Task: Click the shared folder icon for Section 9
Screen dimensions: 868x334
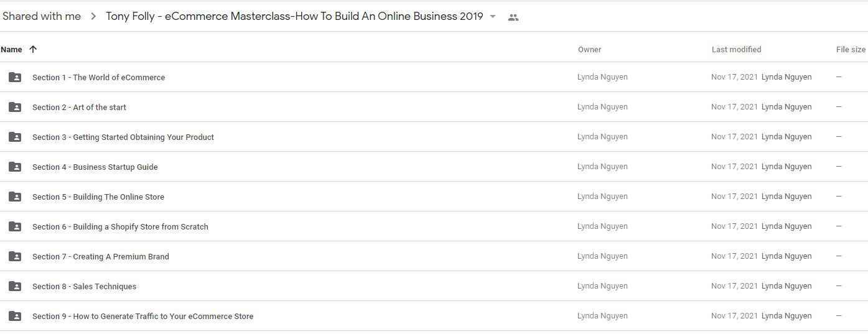Action: (x=15, y=316)
